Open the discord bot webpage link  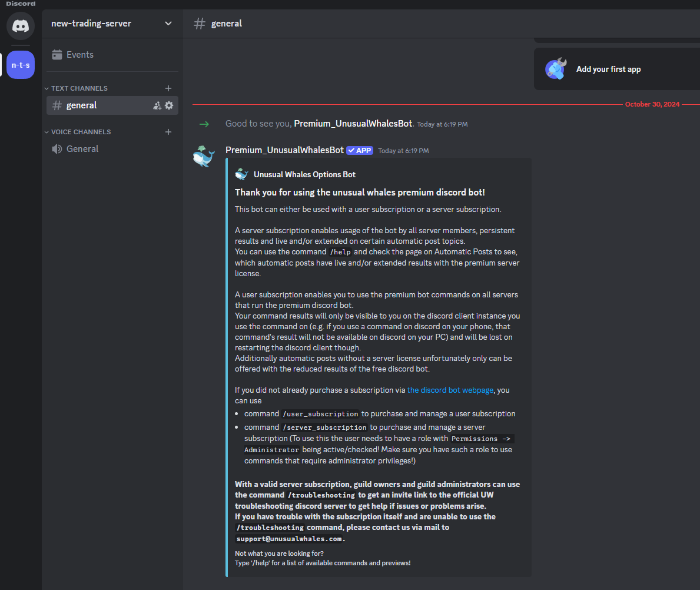tap(450, 390)
